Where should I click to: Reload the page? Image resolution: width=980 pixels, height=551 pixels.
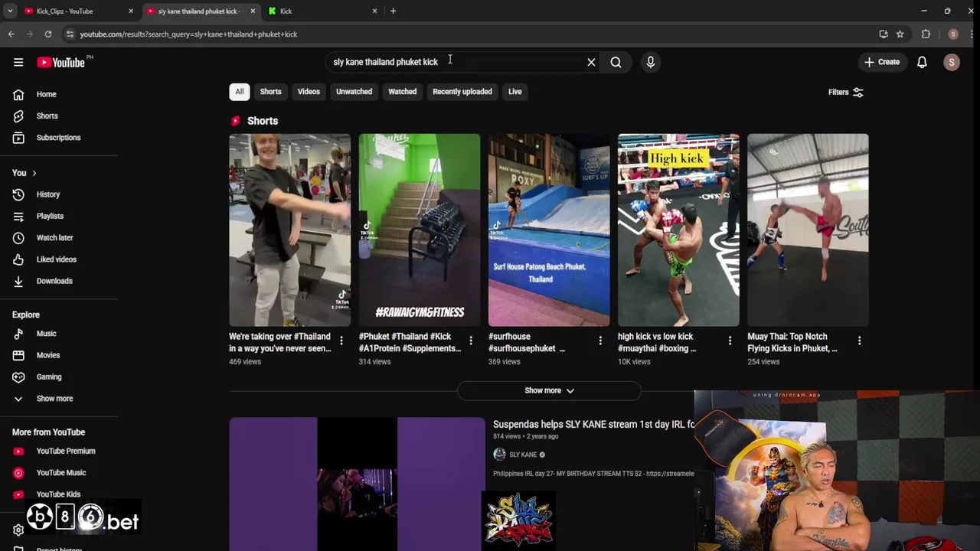(x=47, y=34)
